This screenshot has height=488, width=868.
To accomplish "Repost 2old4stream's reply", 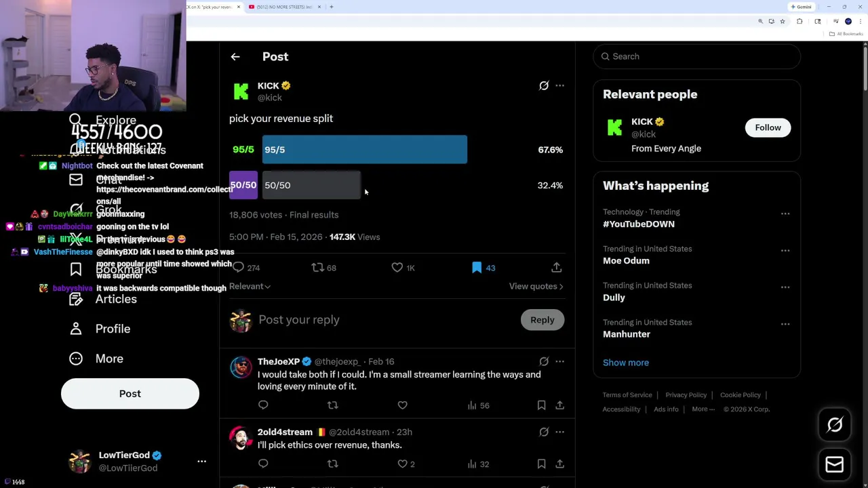I will [x=332, y=464].
